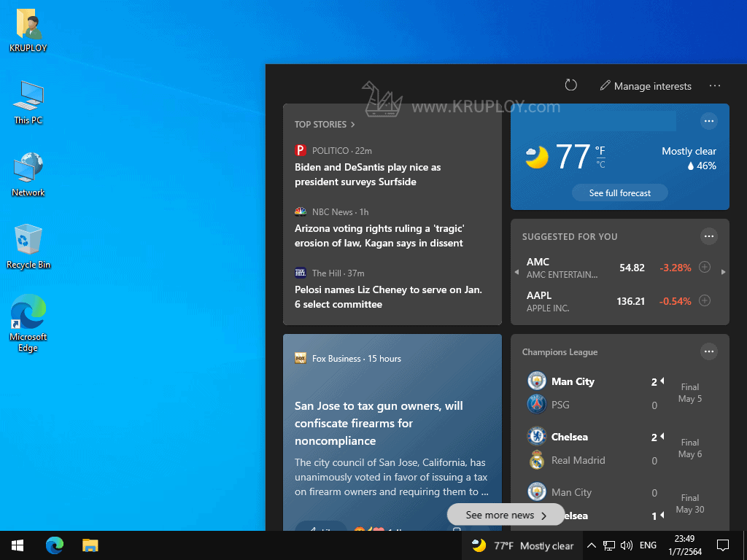
Task: Click the POLITICO source logo
Action: click(x=300, y=150)
